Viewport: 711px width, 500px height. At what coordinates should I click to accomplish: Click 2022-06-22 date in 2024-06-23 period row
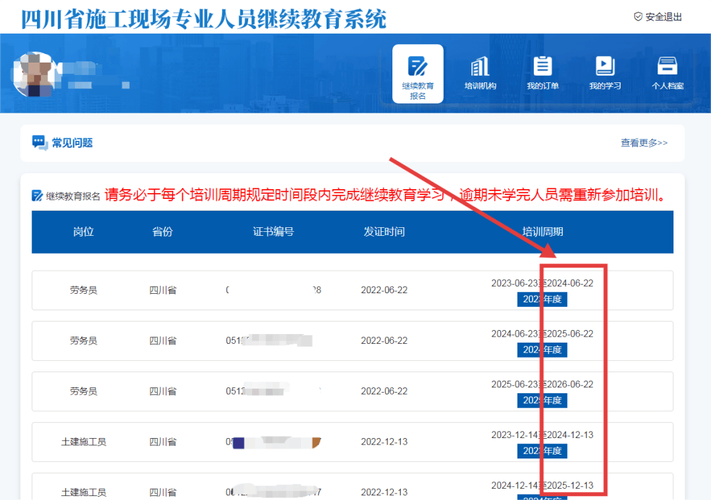384,341
